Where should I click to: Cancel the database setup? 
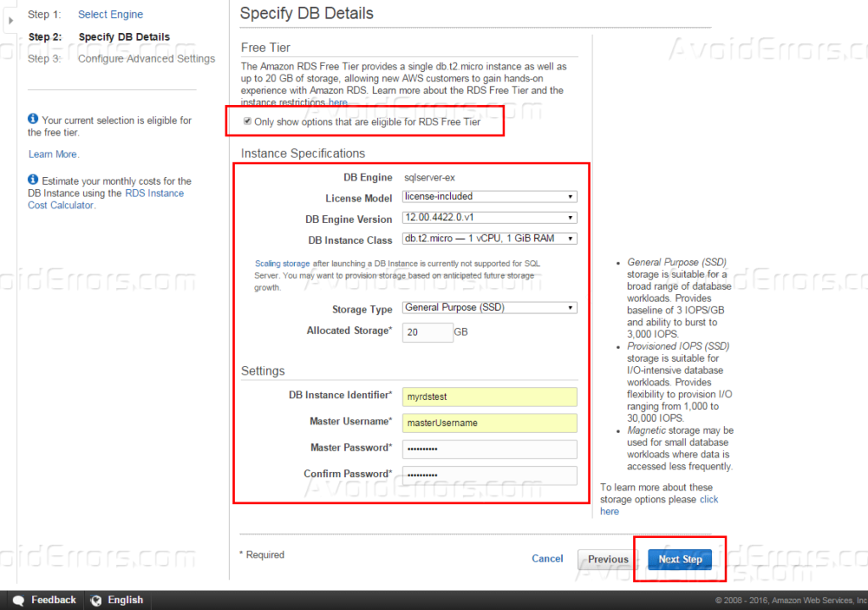pyautogui.click(x=547, y=558)
